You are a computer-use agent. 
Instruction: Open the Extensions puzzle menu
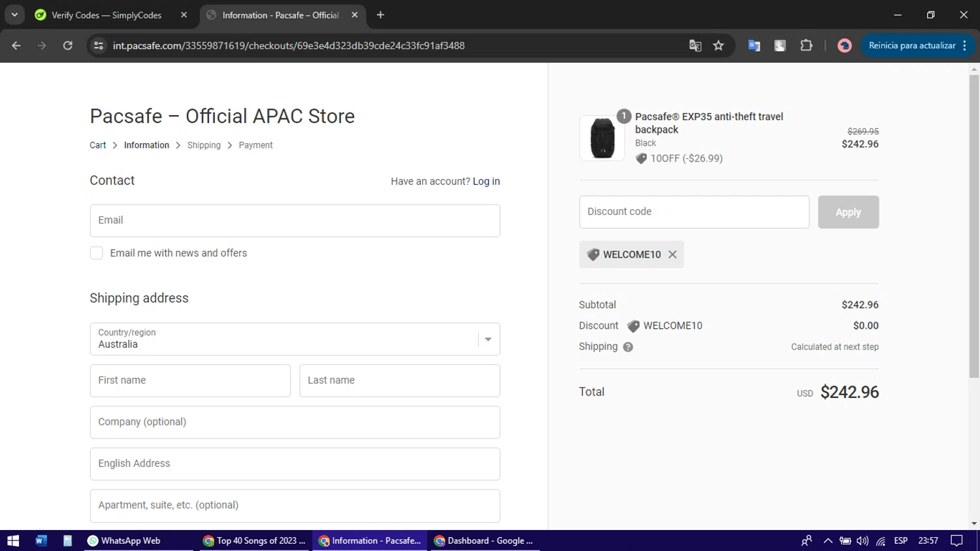[806, 46]
